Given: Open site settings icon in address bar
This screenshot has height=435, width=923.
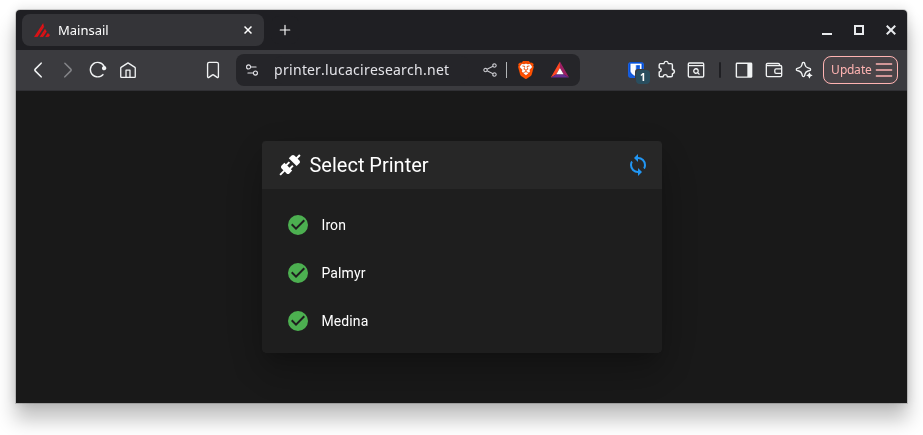Looking at the screenshot, I should click(x=252, y=71).
